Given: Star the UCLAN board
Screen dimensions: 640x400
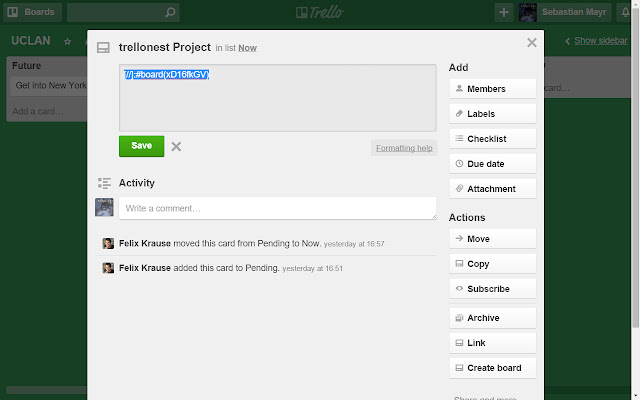Looking at the screenshot, I should point(68,41).
